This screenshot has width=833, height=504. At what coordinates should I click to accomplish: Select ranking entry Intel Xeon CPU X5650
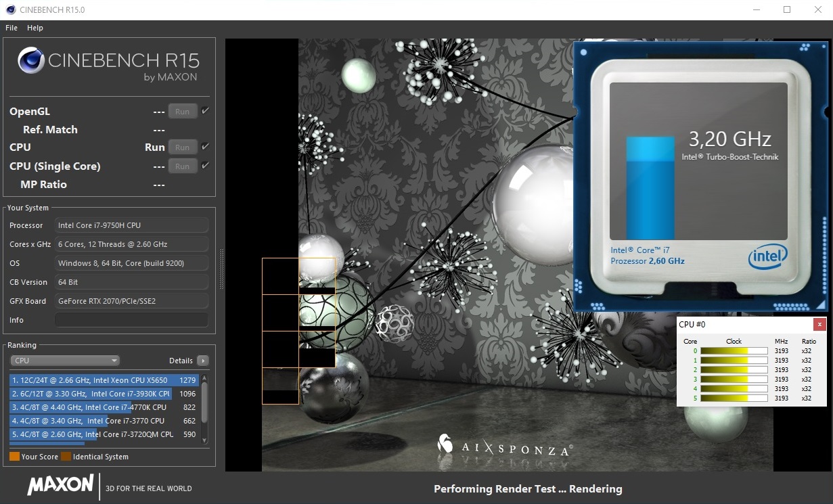pyautogui.click(x=104, y=380)
